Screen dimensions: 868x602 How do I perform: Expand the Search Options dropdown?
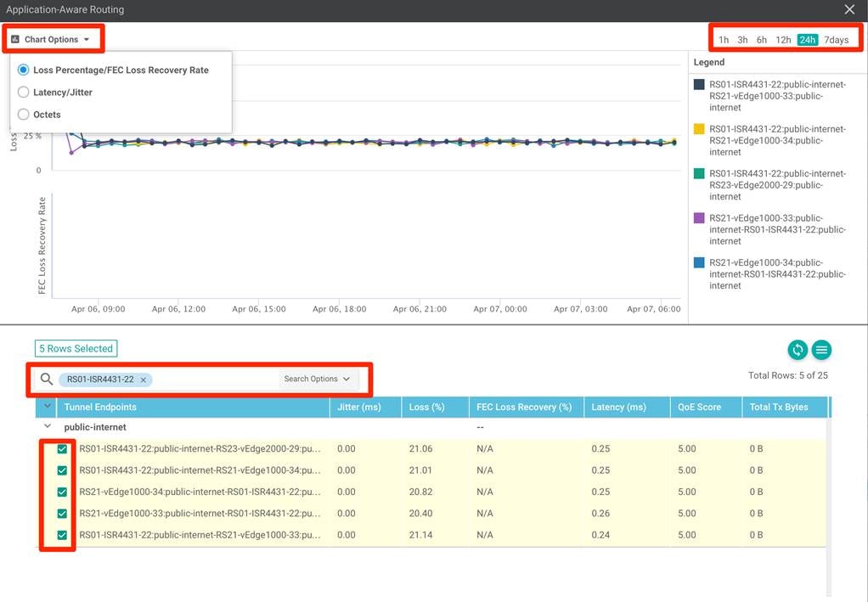[x=317, y=380]
